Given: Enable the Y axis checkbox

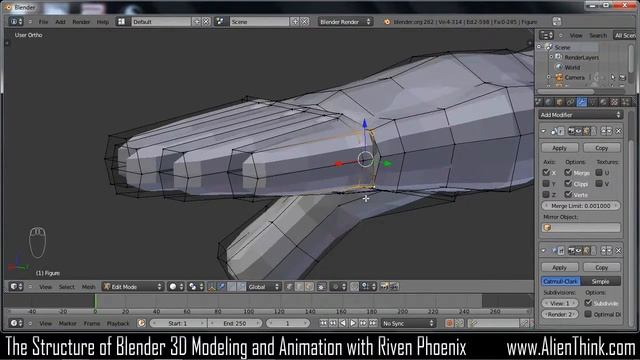Looking at the screenshot, I should [x=546, y=184].
